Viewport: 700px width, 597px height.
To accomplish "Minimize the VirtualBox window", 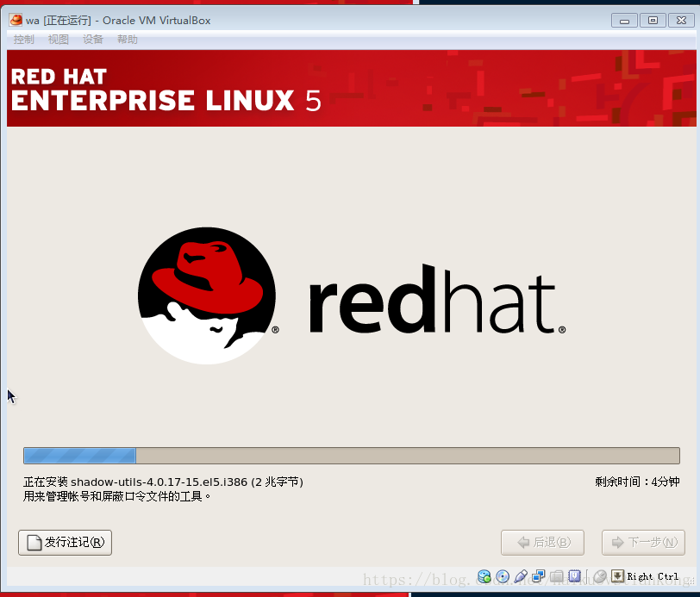I will [x=624, y=21].
